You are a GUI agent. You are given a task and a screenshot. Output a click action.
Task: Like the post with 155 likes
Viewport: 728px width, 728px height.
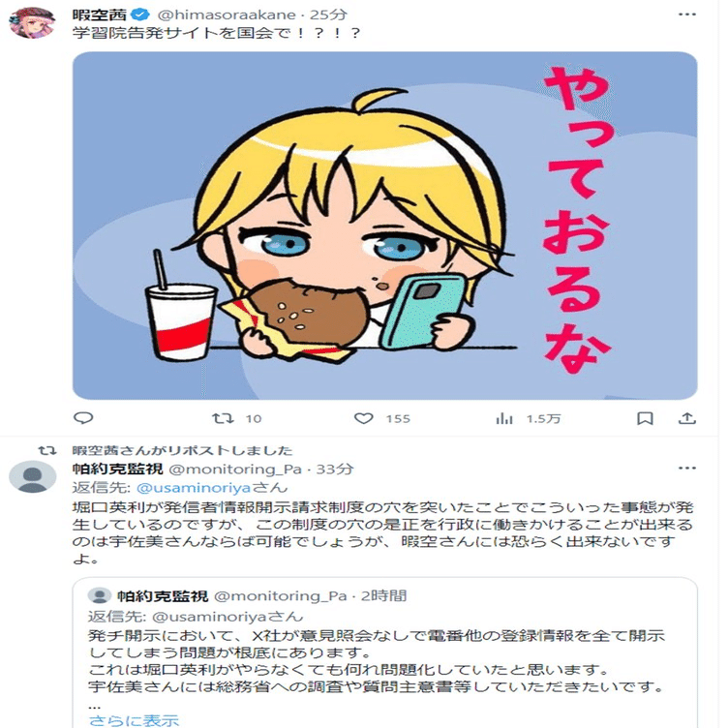[364, 418]
